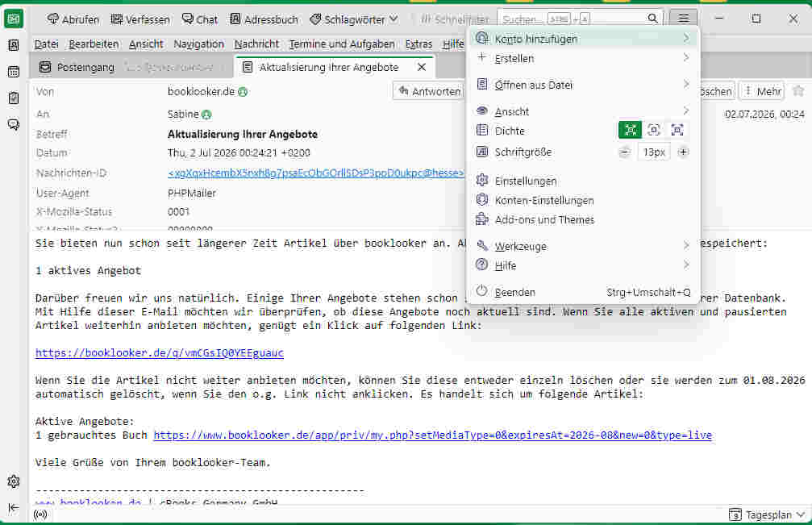
Task: Click the Dichte menu row icon
Action: (482, 130)
